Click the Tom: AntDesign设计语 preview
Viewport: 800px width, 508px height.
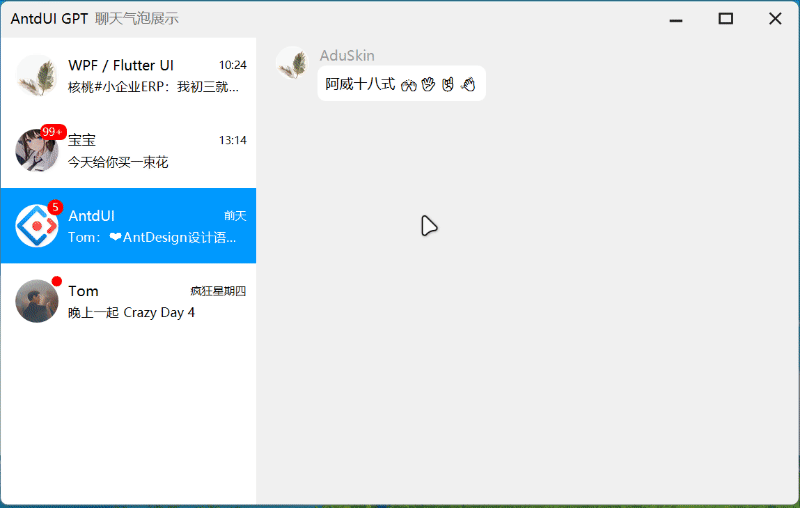[x=152, y=238]
